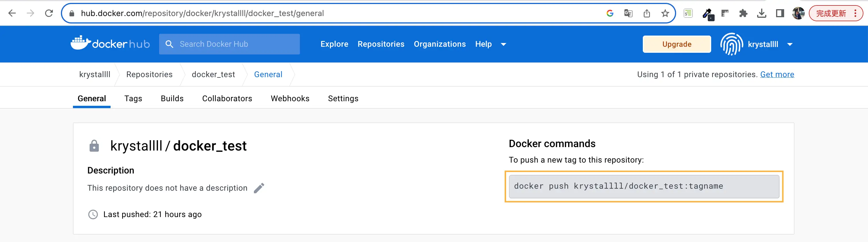Open the Chrome extensions puzzle icon
Image resolution: width=868 pixels, height=242 pixels.
(743, 13)
